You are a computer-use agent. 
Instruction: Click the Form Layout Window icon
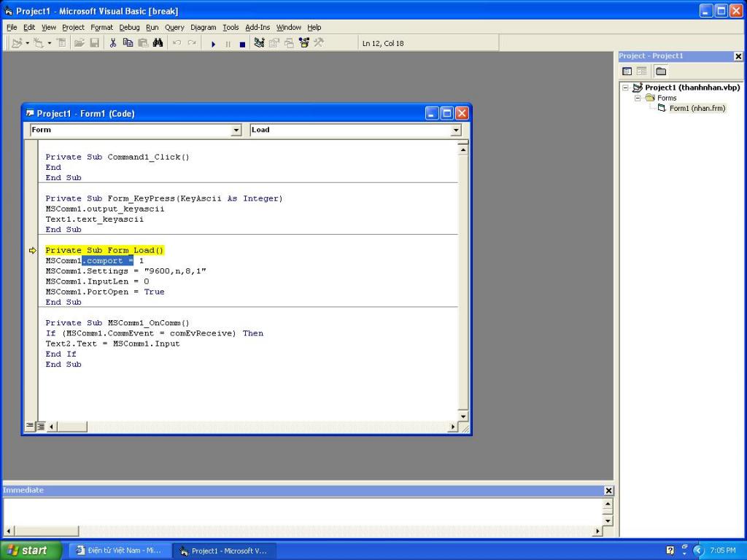[x=289, y=43]
